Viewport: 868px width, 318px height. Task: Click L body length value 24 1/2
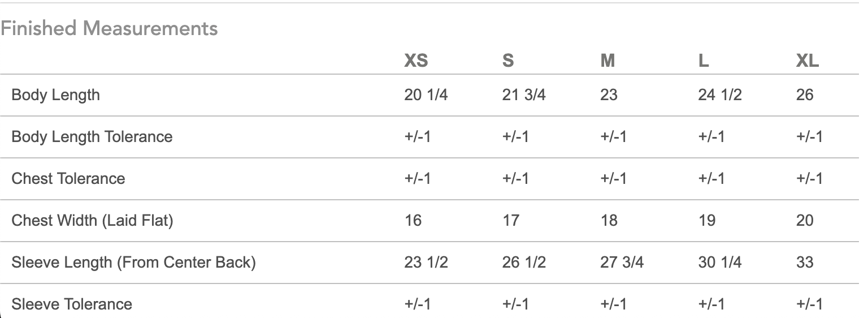[720, 94]
